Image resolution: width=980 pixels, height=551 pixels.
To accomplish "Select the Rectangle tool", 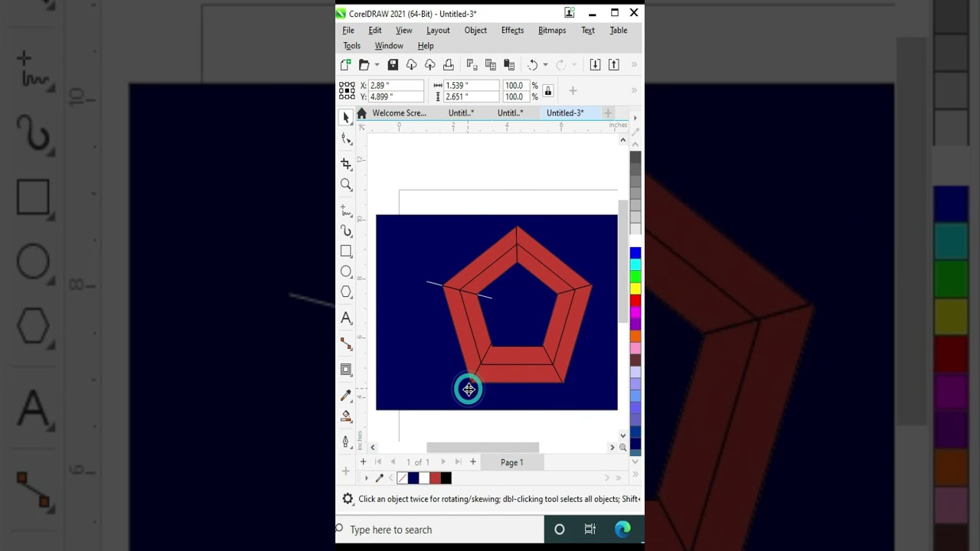I will (346, 251).
